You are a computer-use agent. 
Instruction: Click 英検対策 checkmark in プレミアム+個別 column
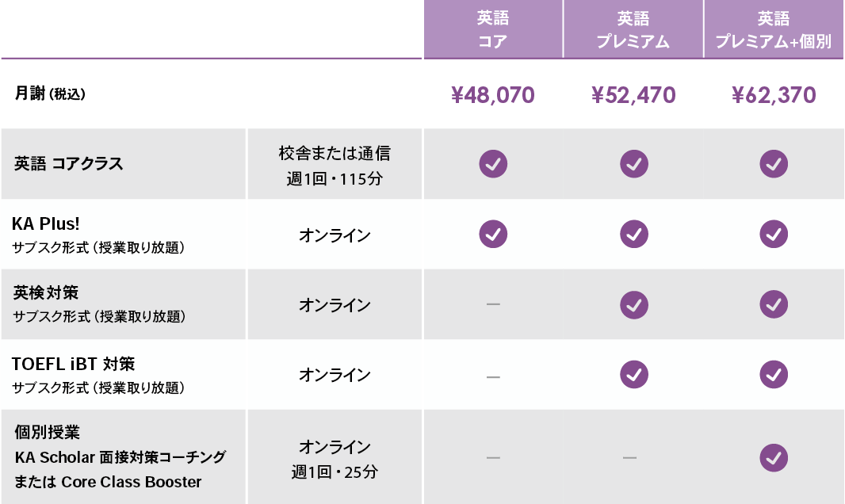click(x=774, y=304)
